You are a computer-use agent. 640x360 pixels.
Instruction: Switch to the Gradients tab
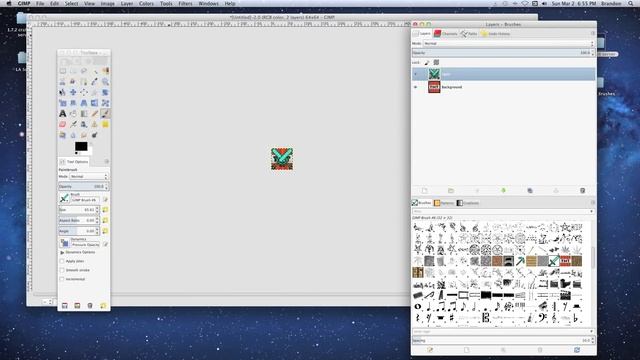point(468,203)
